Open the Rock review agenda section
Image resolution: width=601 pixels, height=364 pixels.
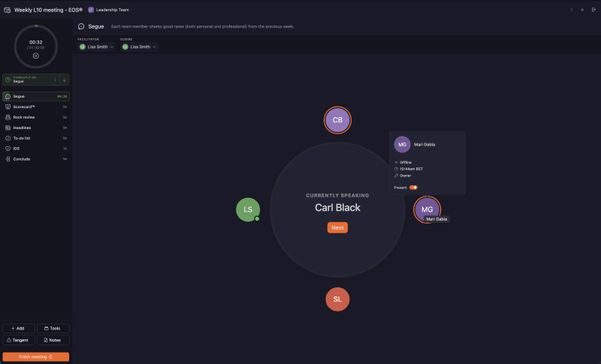pyautogui.click(x=35, y=117)
